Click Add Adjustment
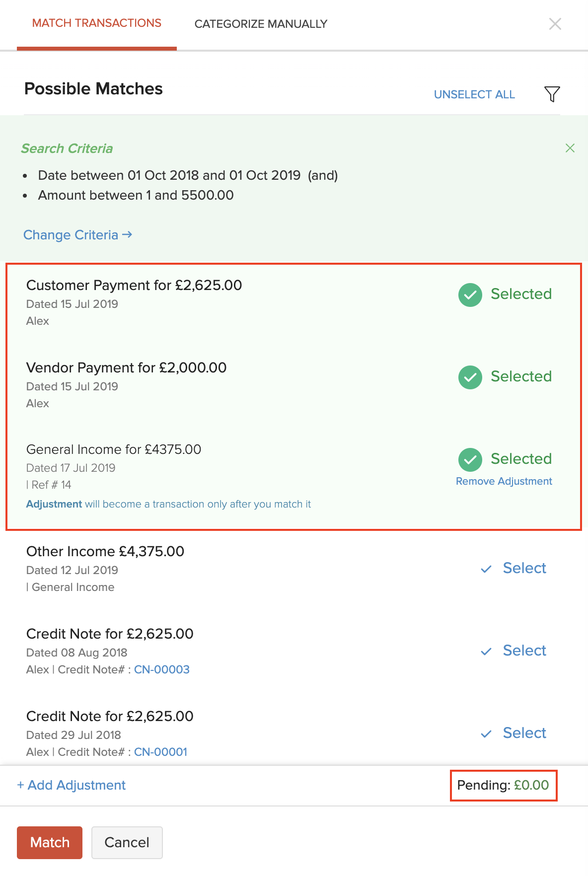588x876 pixels. coord(72,785)
